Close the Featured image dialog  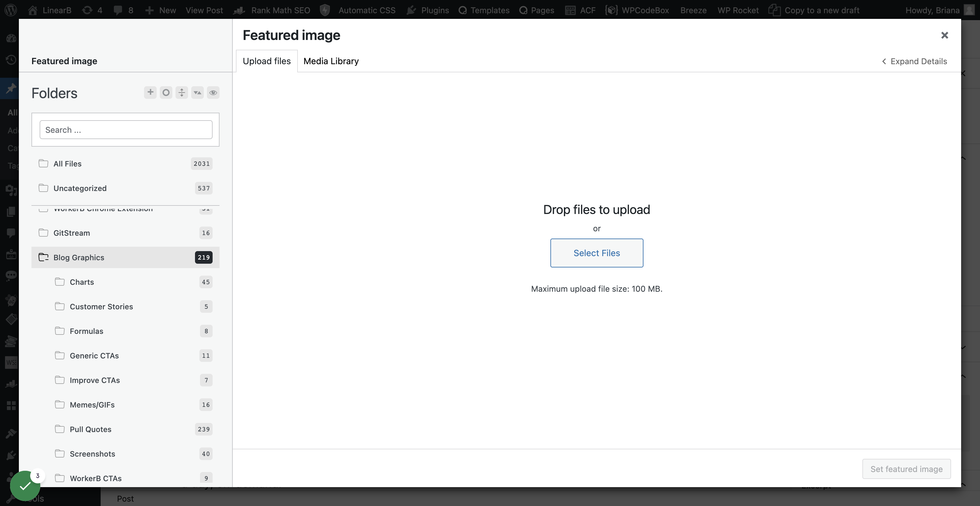[x=945, y=36]
